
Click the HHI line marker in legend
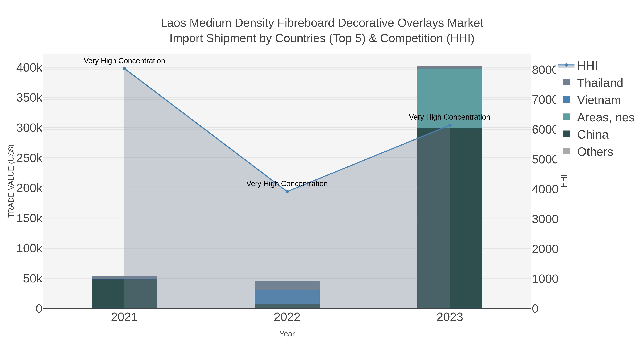pos(566,65)
